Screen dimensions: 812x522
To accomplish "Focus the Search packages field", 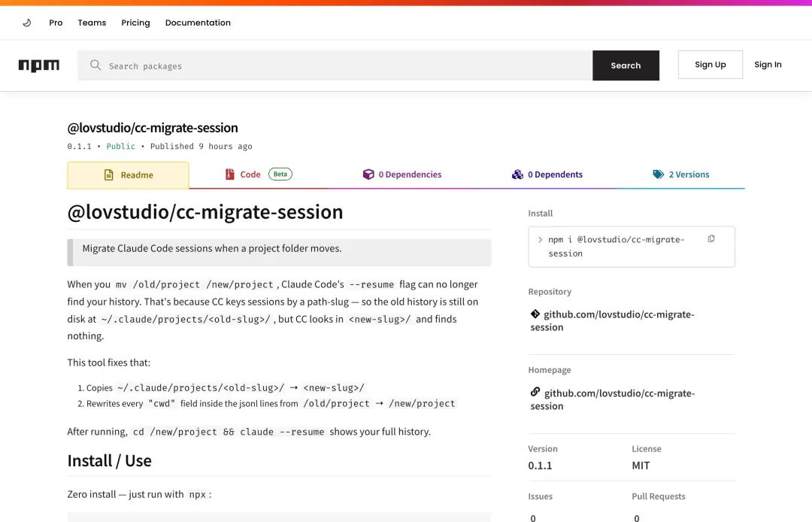I will 335,65.
